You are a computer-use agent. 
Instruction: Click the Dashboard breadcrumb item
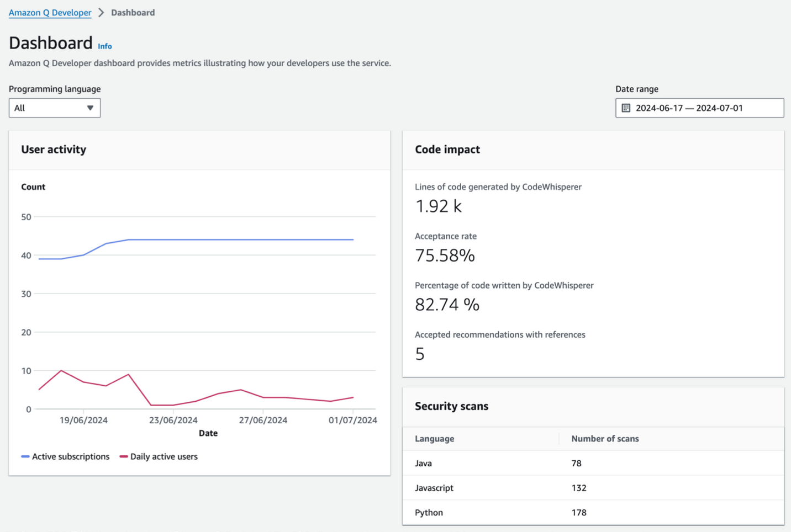[133, 13]
